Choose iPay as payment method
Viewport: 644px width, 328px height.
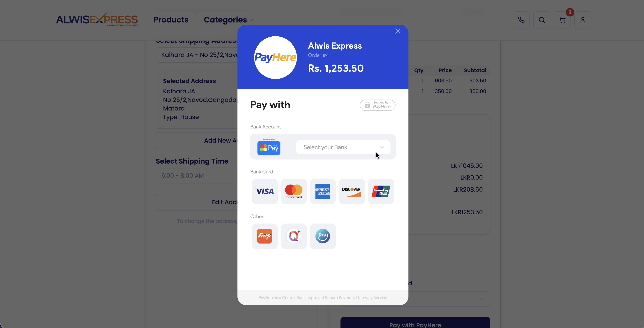323,236
